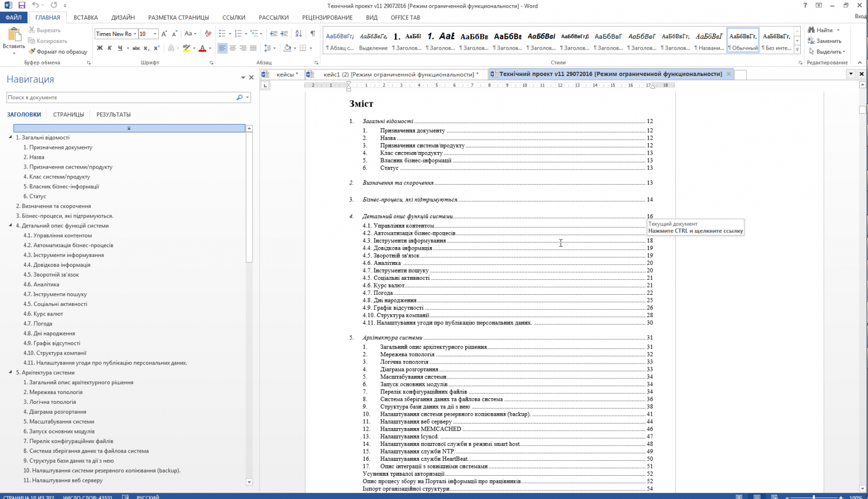Switch to the ВСТАВКА ribbon tab
This screenshot has width=868, height=499.
(86, 18)
